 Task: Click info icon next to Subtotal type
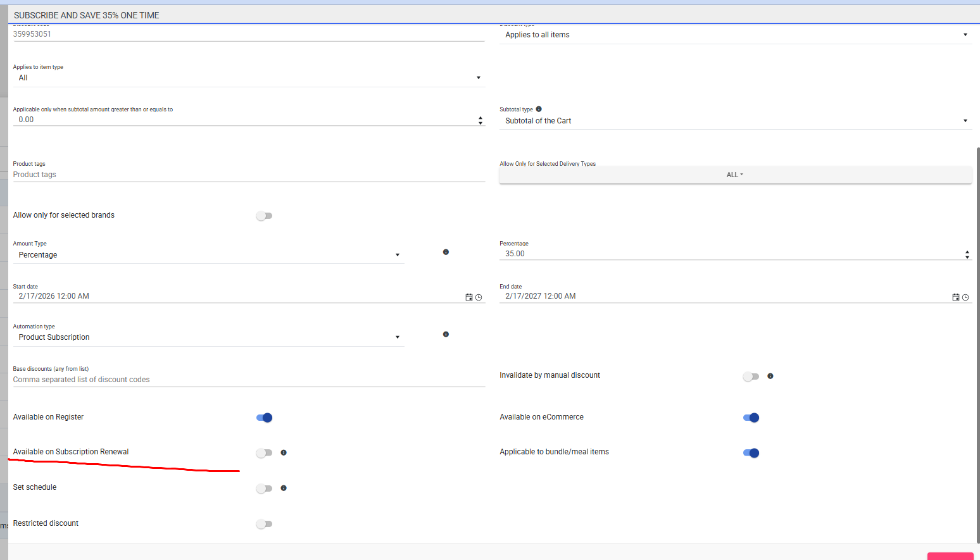(539, 109)
